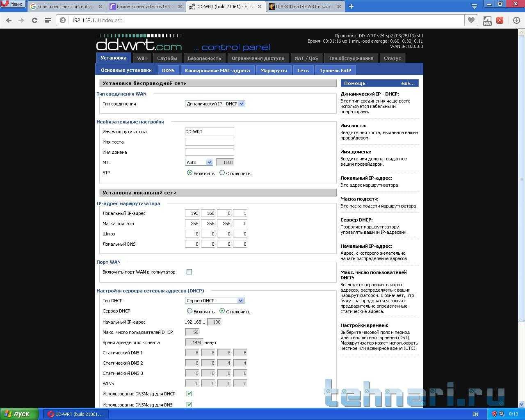
Task: Select STP Отключить radio button
Action: [222, 173]
